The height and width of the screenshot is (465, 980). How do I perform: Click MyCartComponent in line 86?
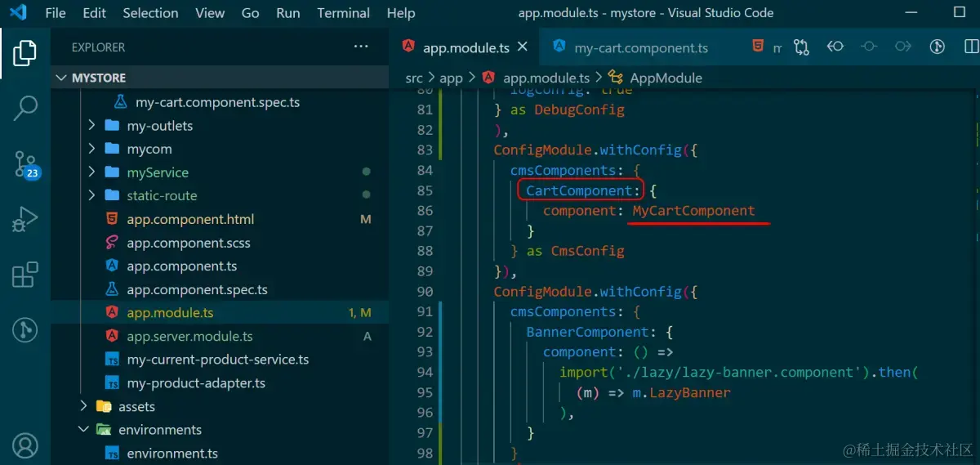[x=693, y=211]
